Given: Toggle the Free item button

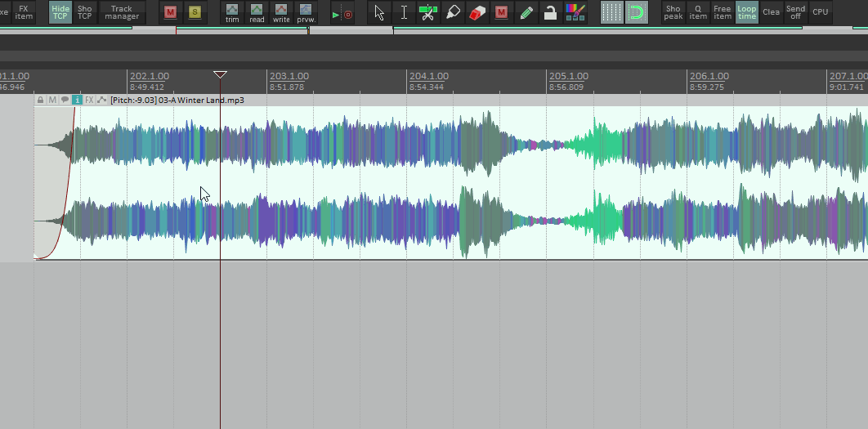Looking at the screenshot, I should [x=723, y=12].
